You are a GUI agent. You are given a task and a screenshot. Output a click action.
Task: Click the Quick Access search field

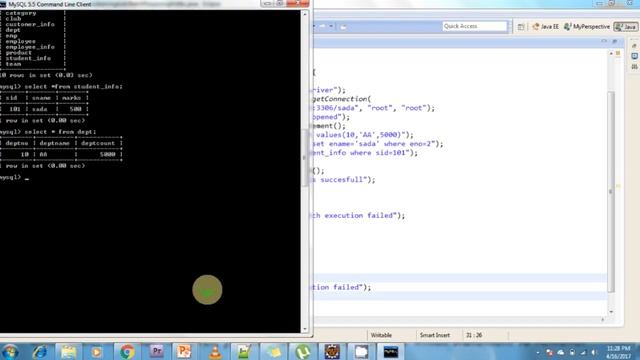pos(475,26)
